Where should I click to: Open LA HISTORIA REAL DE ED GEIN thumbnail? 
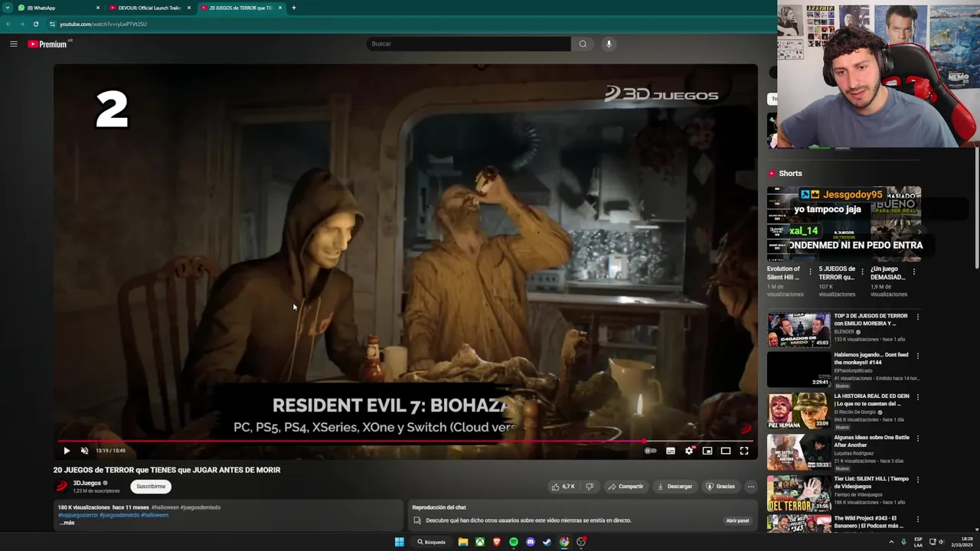point(799,411)
